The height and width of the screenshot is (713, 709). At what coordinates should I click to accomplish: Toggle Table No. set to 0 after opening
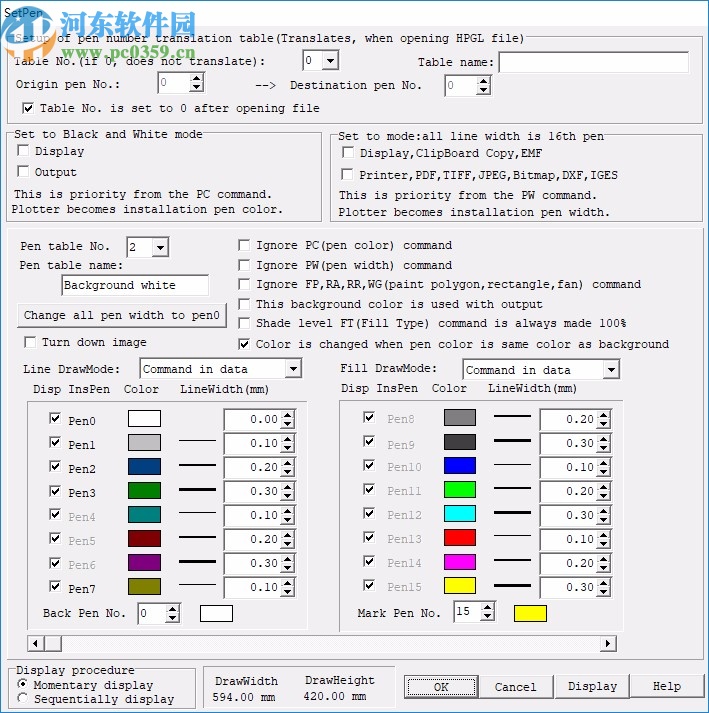[28, 108]
